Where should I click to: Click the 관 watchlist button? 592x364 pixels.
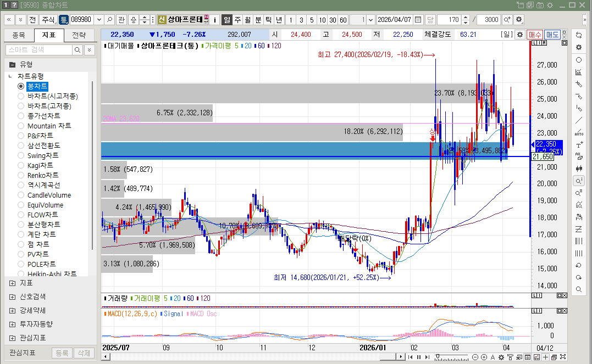[121, 20]
